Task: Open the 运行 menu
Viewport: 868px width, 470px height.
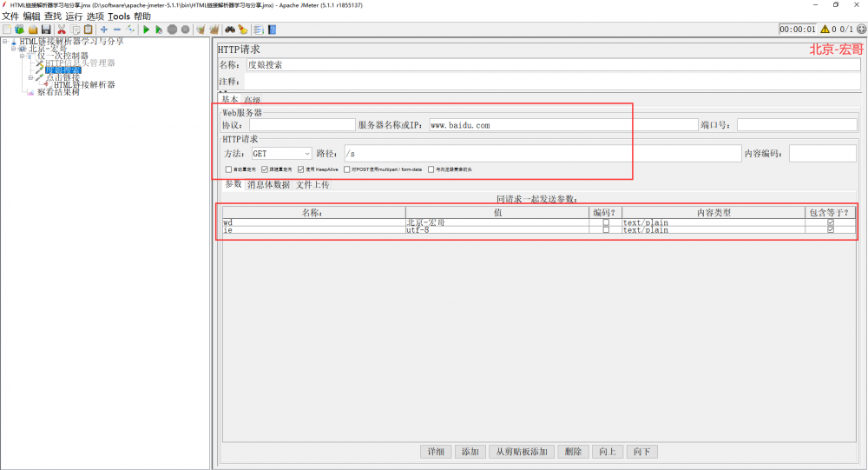Action: click(x=74, y=17)
